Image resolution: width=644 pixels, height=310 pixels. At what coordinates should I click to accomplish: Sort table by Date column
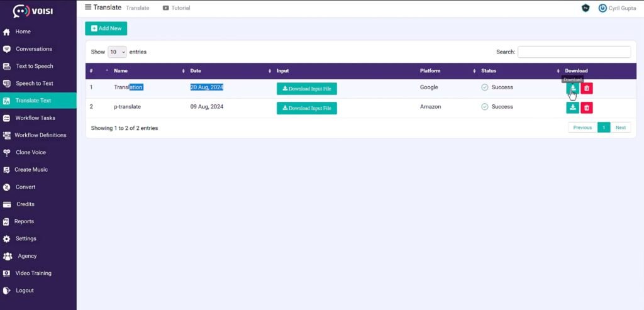pyautogui.click(x=230, y=71)
